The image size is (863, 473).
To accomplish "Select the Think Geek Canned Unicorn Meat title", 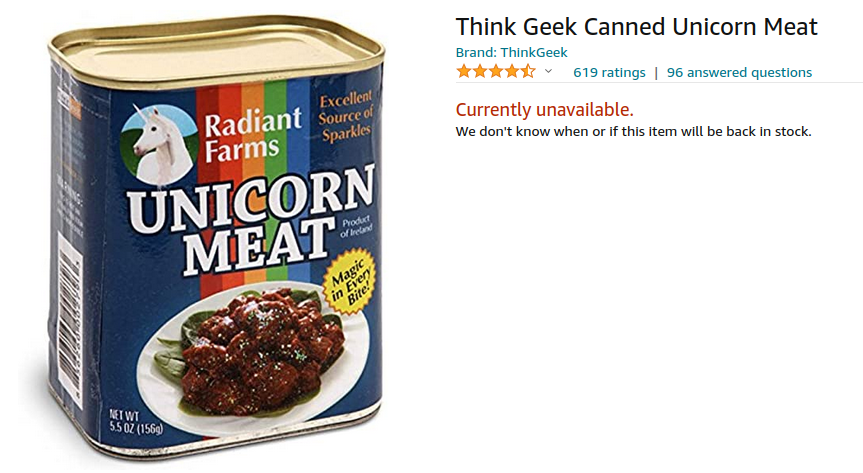I will [x=637, y=26].
